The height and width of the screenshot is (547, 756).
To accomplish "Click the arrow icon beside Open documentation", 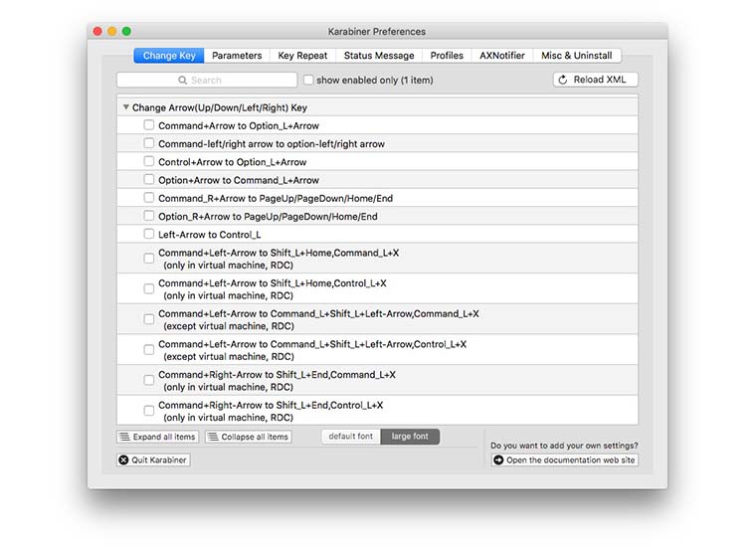I will 498,460.
